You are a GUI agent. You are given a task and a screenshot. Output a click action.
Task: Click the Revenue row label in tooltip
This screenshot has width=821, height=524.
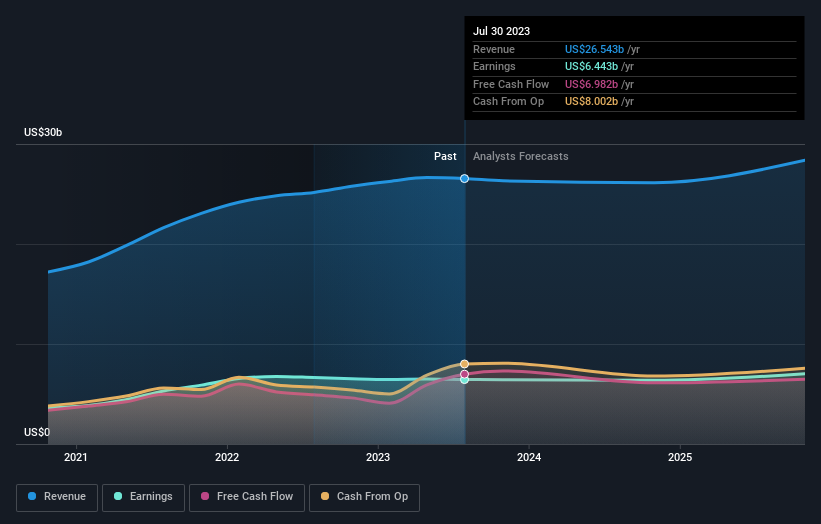[494, 49]
